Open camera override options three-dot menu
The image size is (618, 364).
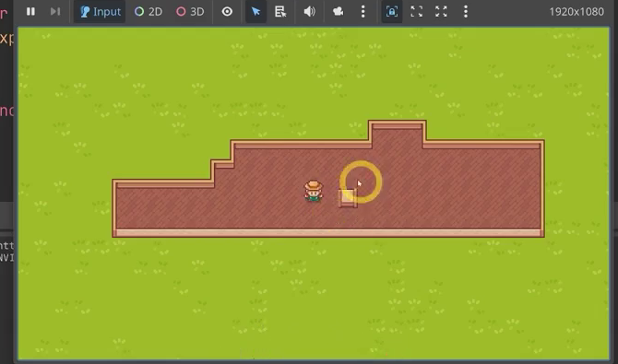(363, 11)
